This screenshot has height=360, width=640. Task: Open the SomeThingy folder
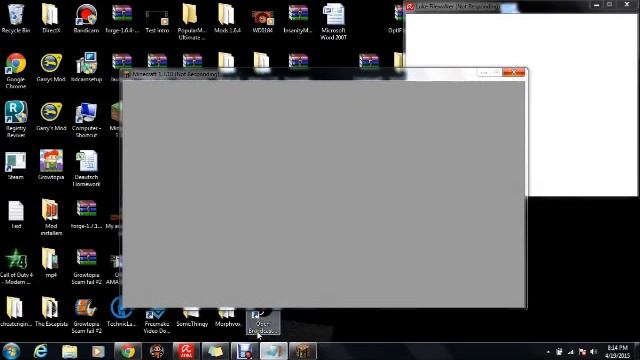[x=192, y=318]
